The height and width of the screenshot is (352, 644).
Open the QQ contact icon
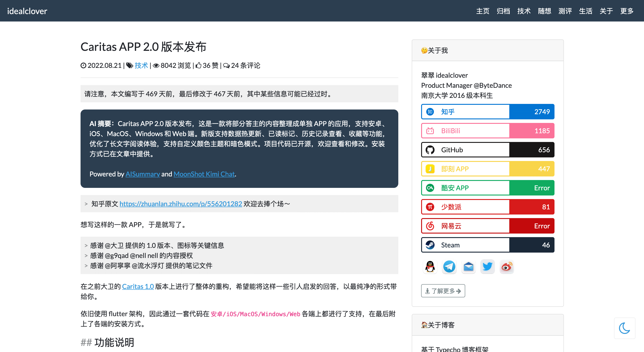tap(430, 267)
